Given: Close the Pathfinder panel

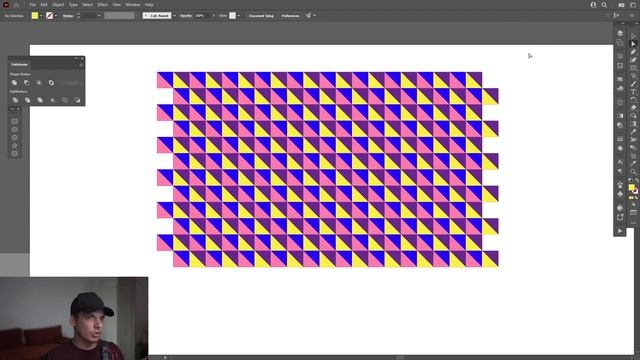Looking at the screenshot, I should click(82, 58).
